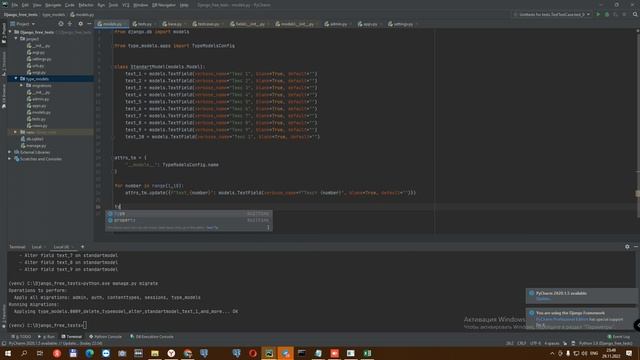640x360 pixels.
Task: Open the Navigate menu
Action: [x=53, y=5]
